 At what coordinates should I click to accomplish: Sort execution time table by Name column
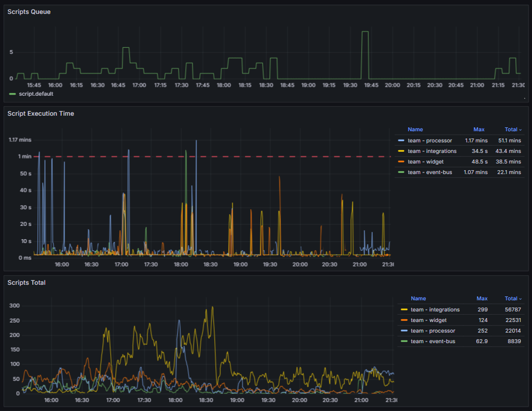pyautogui.click(x=415, y=129)
